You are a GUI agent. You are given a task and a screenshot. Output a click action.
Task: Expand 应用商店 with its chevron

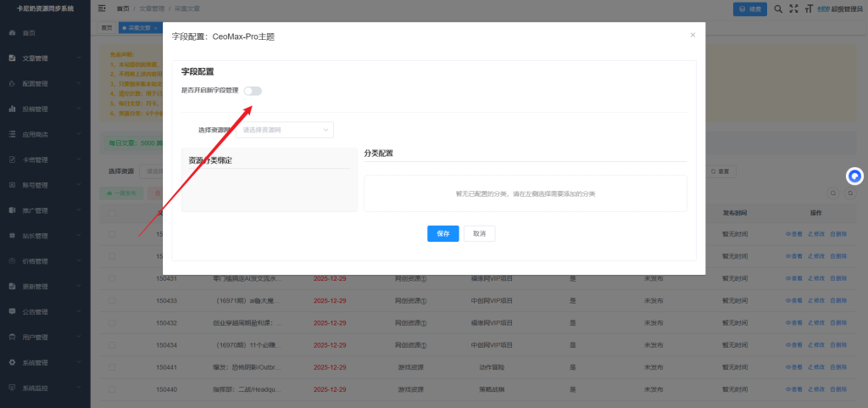(x=79, y=135)
